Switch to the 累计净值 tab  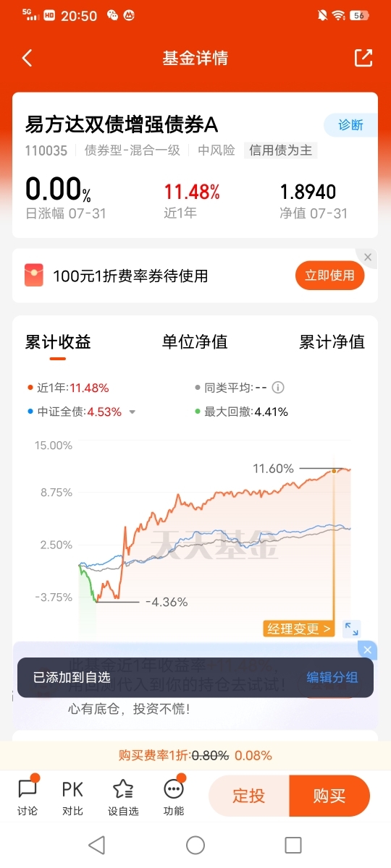pos(332,342)
